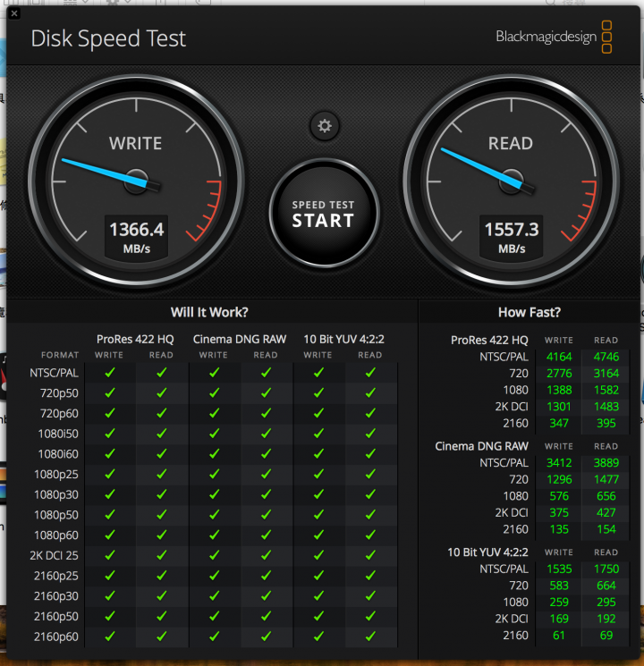Click 1080i60 10 Bit YUV read checkmark
644x666 pixels.
point(370,453)
